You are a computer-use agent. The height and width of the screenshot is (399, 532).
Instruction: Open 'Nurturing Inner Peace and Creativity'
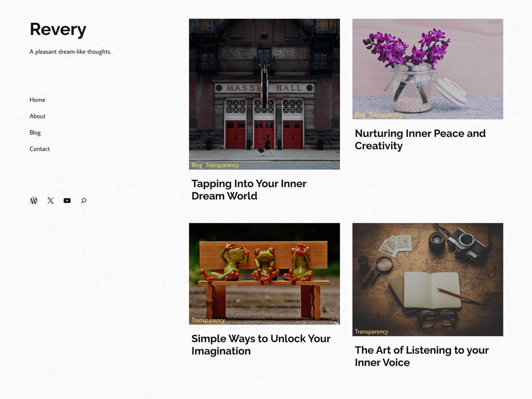[x=420, y=139]
